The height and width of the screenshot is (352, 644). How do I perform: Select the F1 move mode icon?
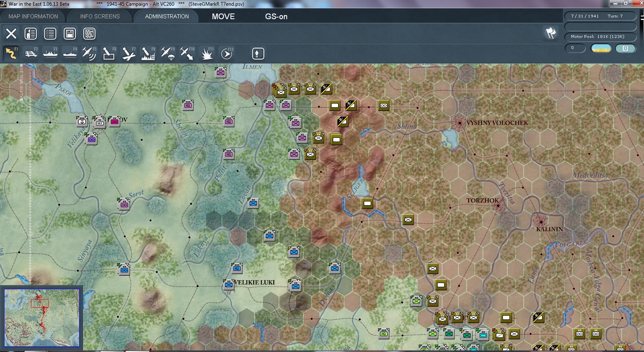[11, 53]
